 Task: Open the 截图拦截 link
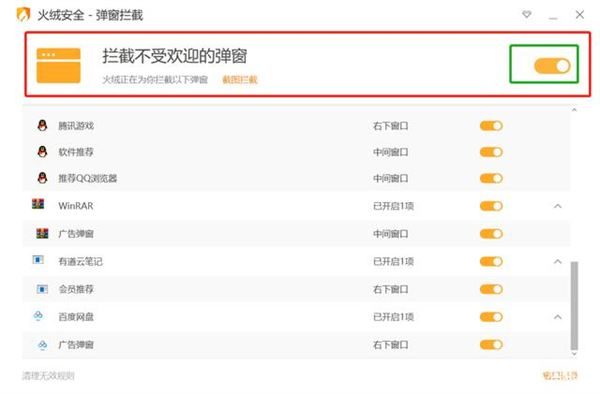(x=240, y=80)
